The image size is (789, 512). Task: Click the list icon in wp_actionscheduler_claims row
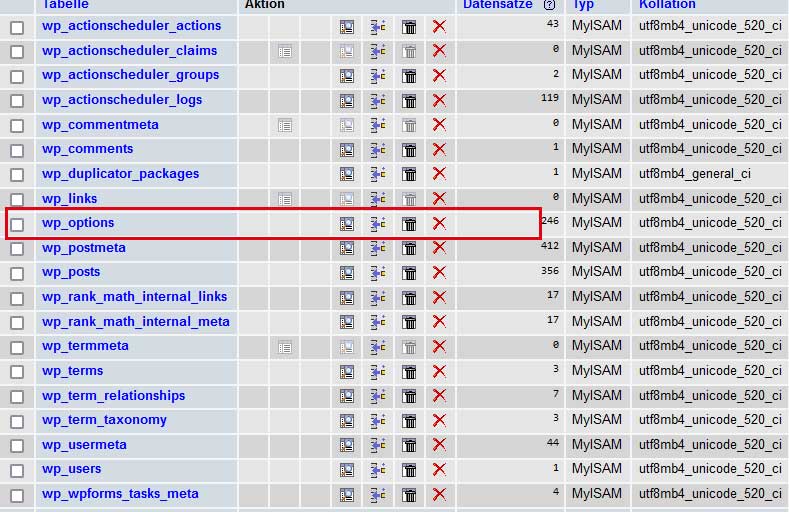[x=285, y=52]
